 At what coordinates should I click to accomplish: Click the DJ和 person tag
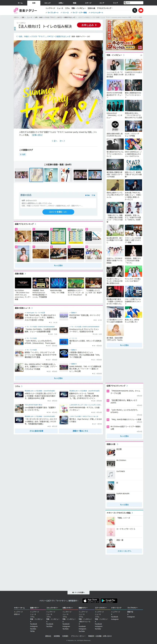click(23, 154)
